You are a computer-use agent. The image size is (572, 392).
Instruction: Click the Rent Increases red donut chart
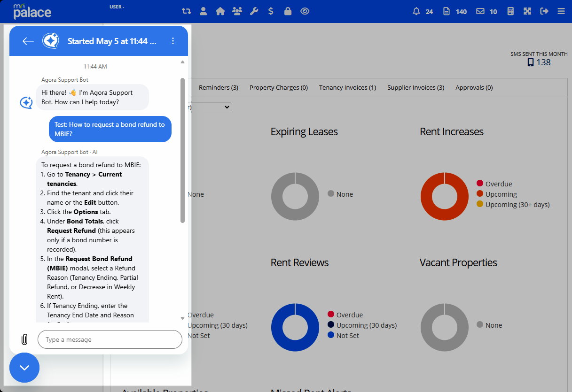click(445, 196)
